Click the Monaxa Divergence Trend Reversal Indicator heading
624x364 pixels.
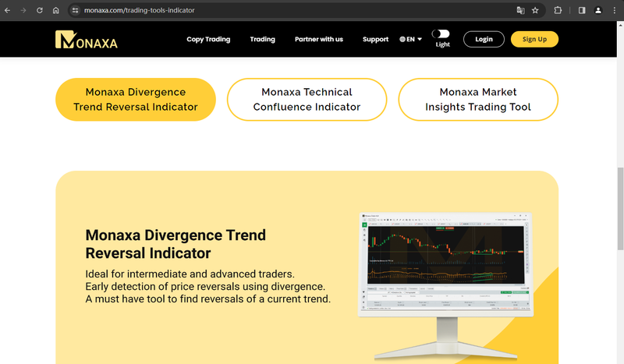coord(175,244)
